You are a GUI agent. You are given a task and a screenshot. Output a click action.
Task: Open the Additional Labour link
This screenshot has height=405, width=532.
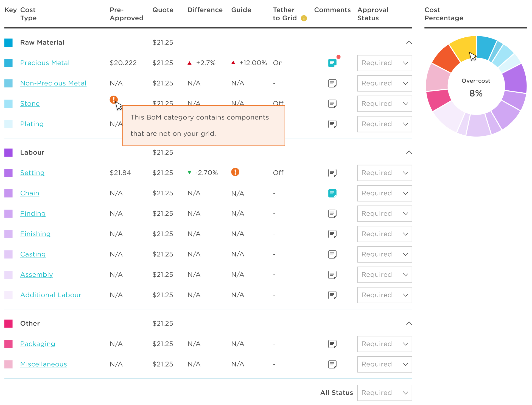[51, 295]
